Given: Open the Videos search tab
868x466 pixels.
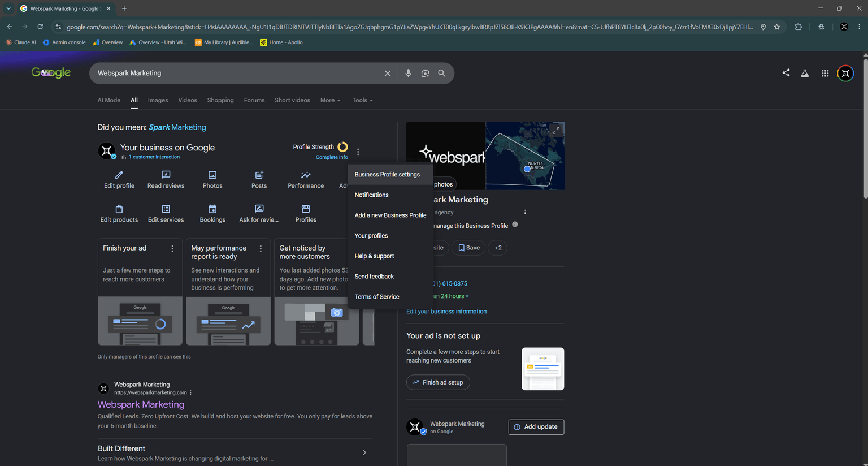Looking at the screenshot, I should pyautogui.click(x=188, y=100).
